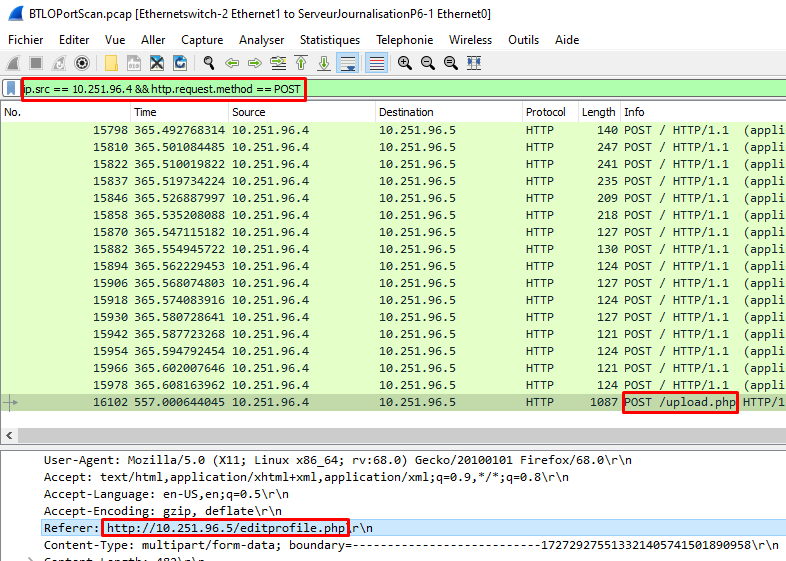Go to the previous packet arrow
Screen dimensions: 786x561
pos(232,63)
